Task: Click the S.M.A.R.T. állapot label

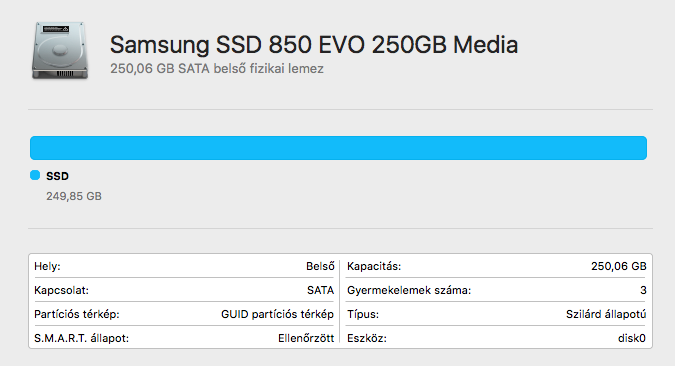Action: pos(81,338)
